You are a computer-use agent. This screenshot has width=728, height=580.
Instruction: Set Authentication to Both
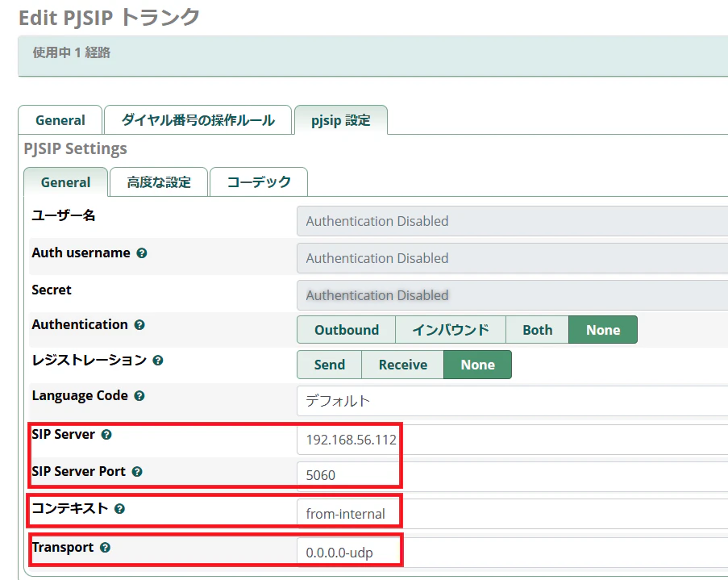[x=537, y=329]
